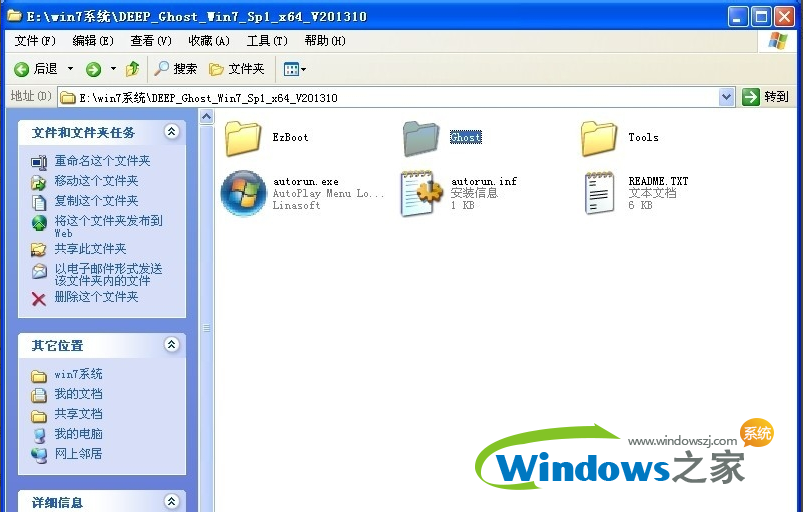803x512 pixels.
Task: Collapse the Other Places (其它位置) panel
Action: [172, 345]
